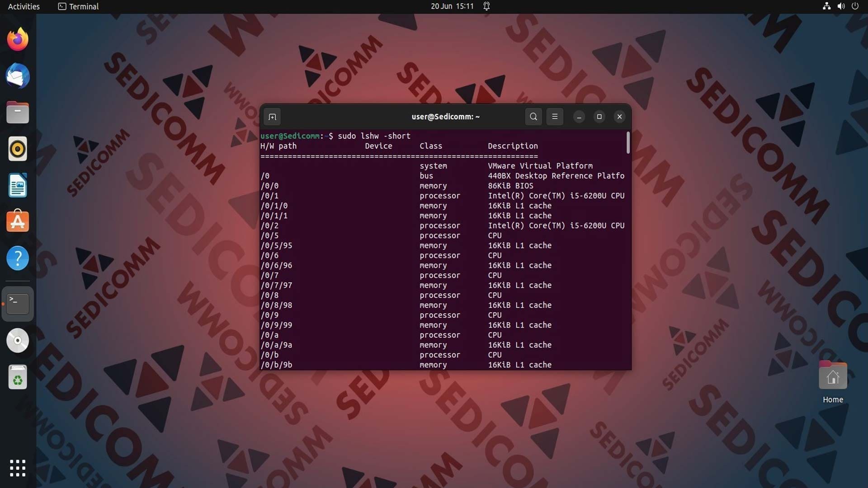The image size is (868, 488).
Task: Maximize the terminal window
Action: point(599,117)
